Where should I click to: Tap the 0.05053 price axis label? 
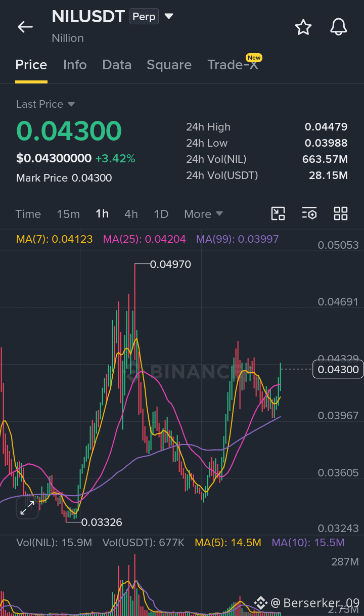(338, 245)
